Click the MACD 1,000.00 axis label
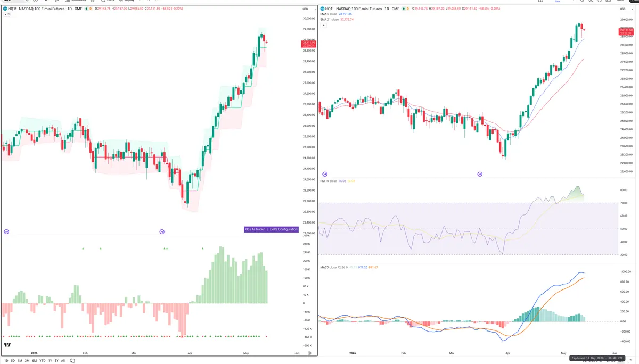 tap(626, 272)
